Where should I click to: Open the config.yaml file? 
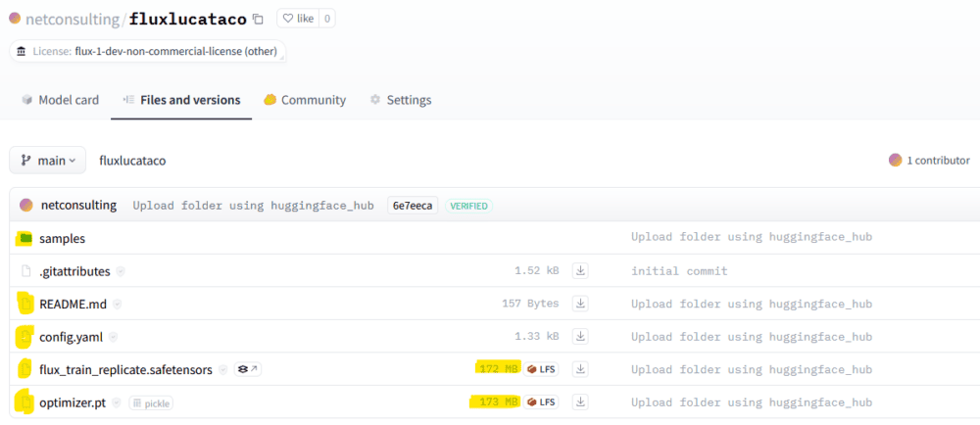pos(71,338)
